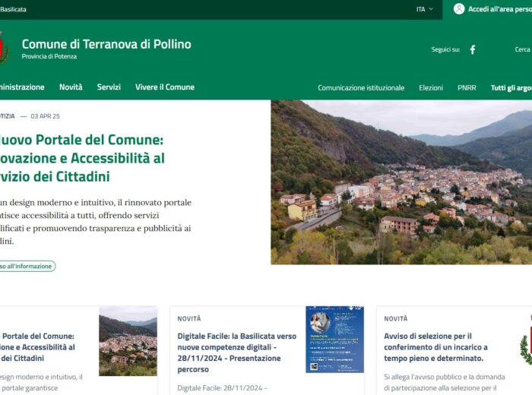The image size is (532, 395).
Task: Click the large hero photo of the village
Action: point(401,182)
